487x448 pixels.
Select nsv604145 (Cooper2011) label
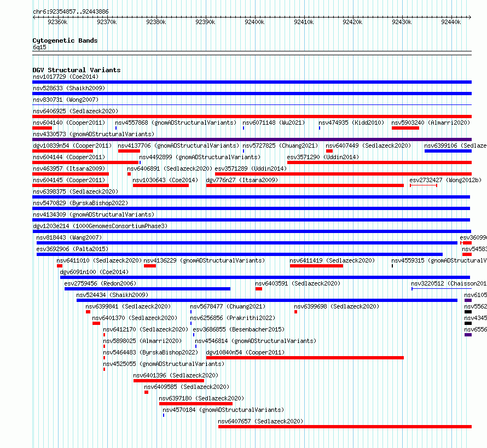tap(69, 180)
